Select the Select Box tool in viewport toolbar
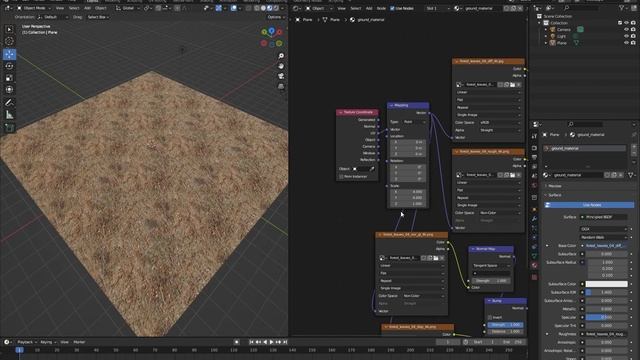640x360 pixels. (x=9, y=29)
